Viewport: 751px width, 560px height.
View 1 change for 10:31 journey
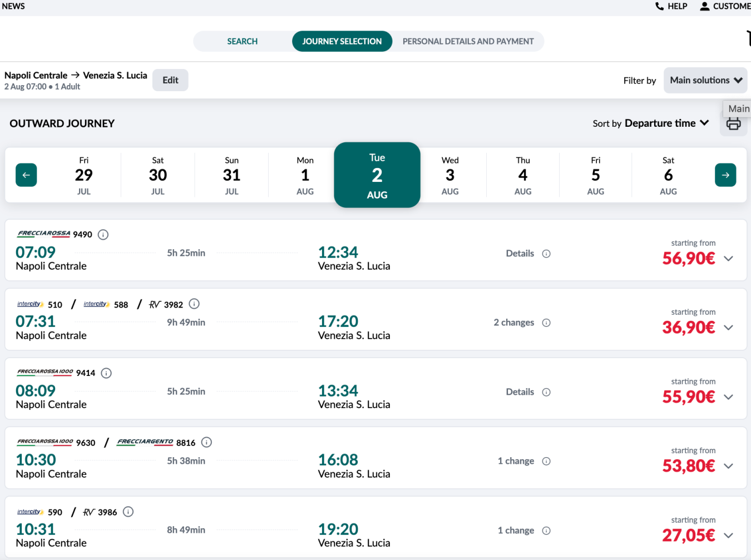(516, 531)
